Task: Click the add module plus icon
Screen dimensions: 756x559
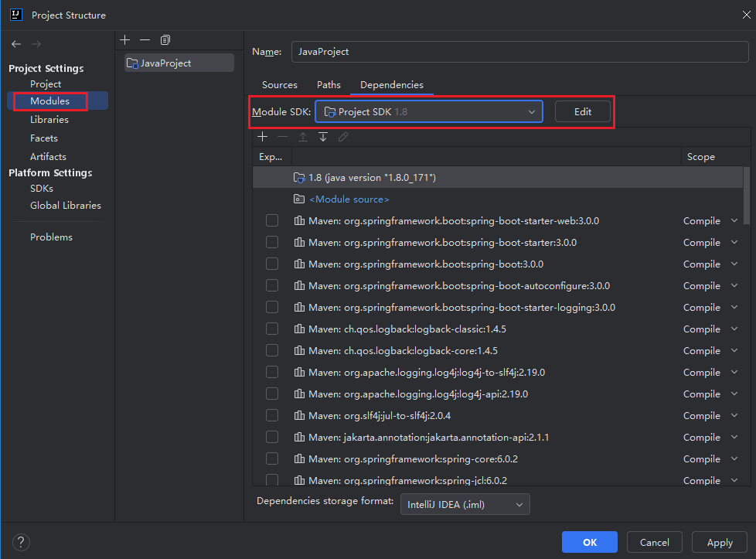Action: [x=125, y=39]
